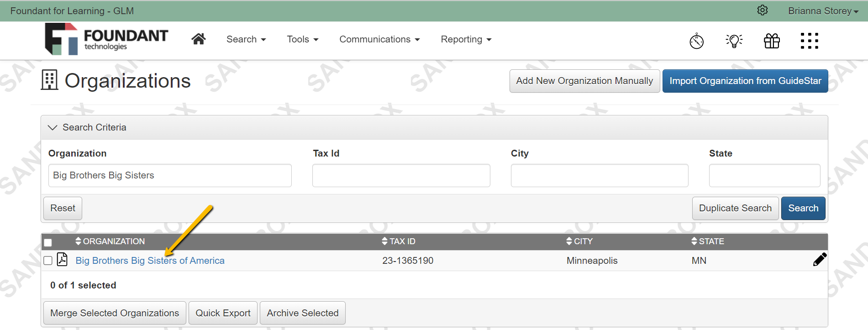Open Big Brothers Big Sisters of America link
This screenshot has width=868, height=330.
(150, 261)
